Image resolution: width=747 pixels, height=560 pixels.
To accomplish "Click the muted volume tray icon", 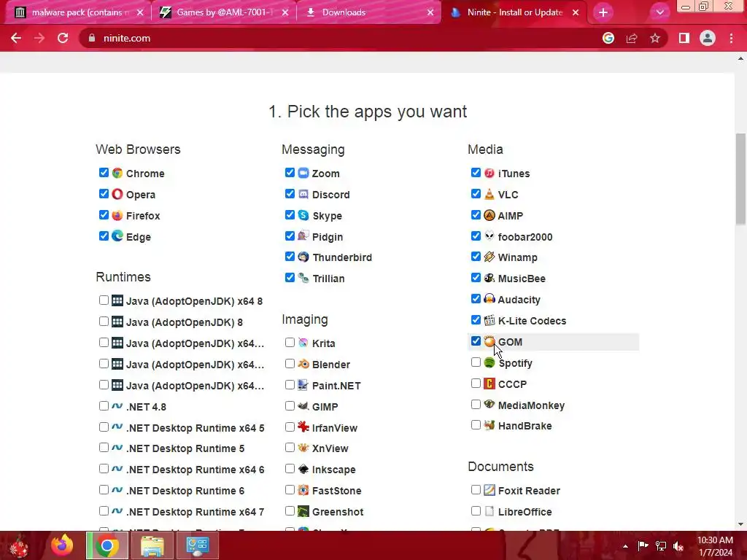I will pos(678,546).
